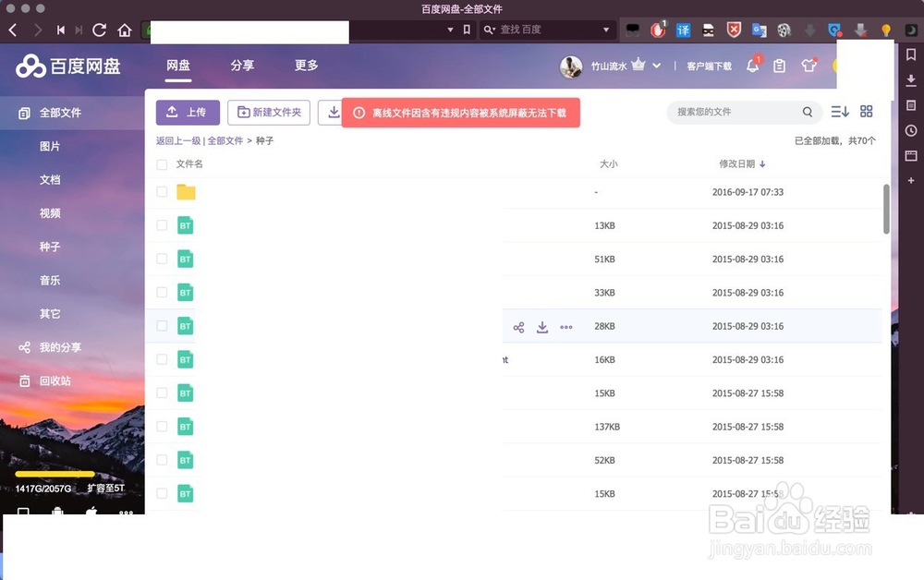This screenshot has height=580, width=924.
Task: Open the 更多 menu
Action: [306, 66]
